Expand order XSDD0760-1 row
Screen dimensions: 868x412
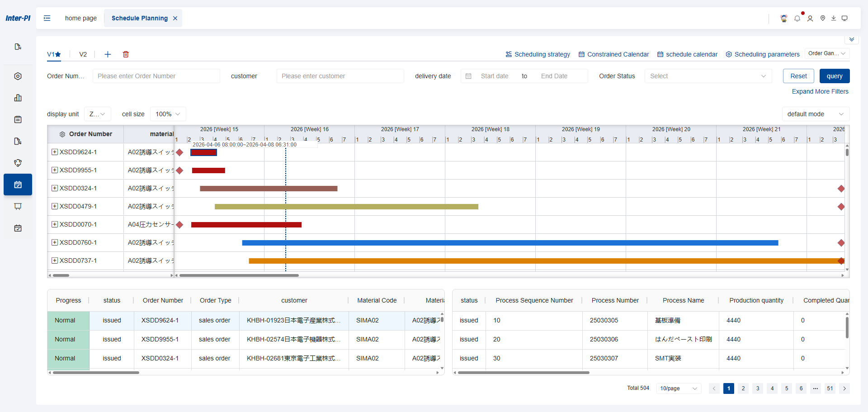55,242
